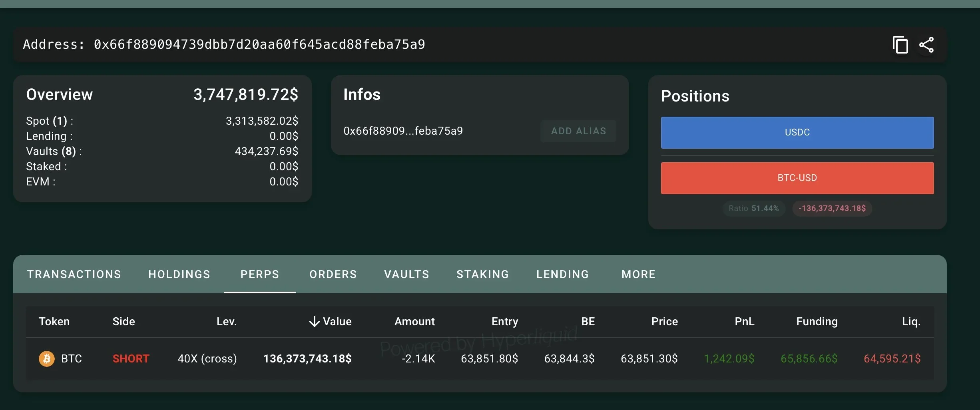Sort table by PnL column header
The height and width of the screenshot is (410, 980).
point(744,322)
